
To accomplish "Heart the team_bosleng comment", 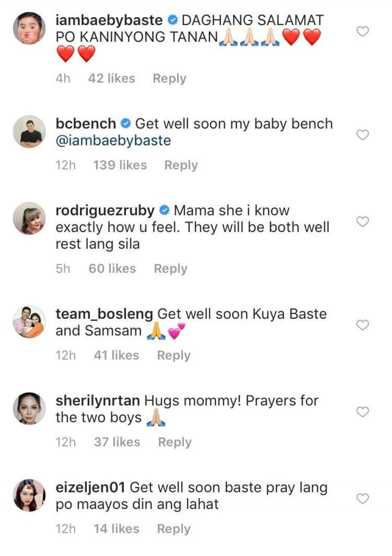I will click(x=363, y=325).
